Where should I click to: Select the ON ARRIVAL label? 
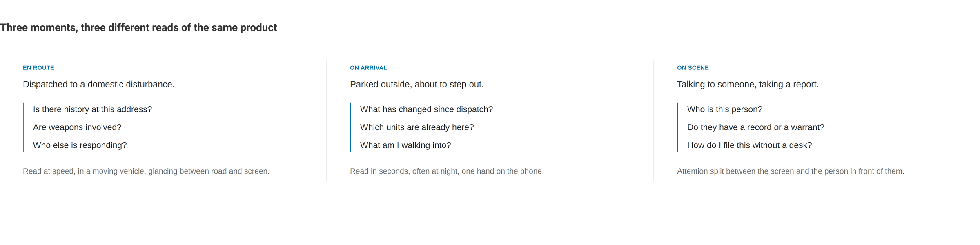click(368, 68)
